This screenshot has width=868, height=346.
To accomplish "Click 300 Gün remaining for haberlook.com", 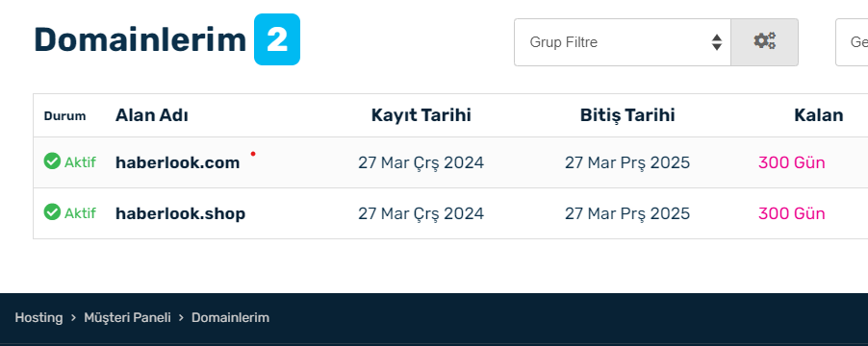I will (x=792, y=163).
